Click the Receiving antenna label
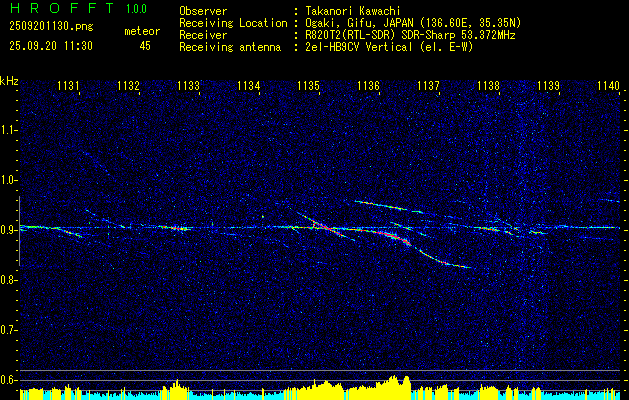 point(230,47)
